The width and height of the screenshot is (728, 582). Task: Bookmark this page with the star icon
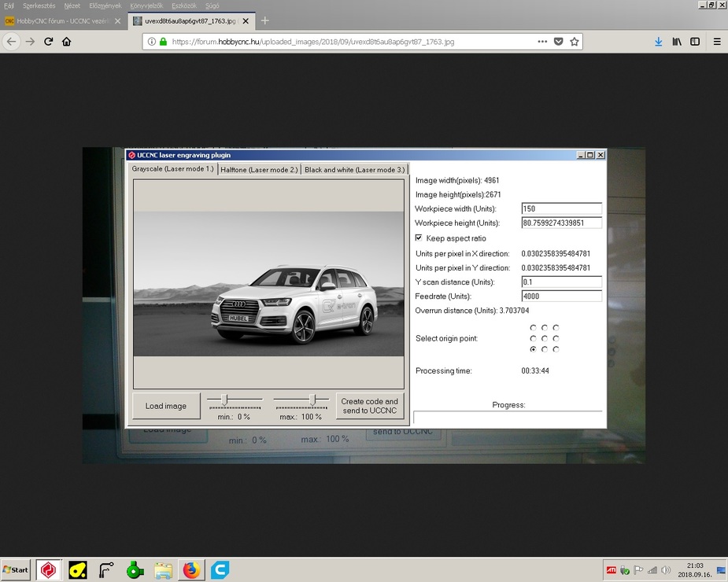pyautogui.click(x=575, y=42)
